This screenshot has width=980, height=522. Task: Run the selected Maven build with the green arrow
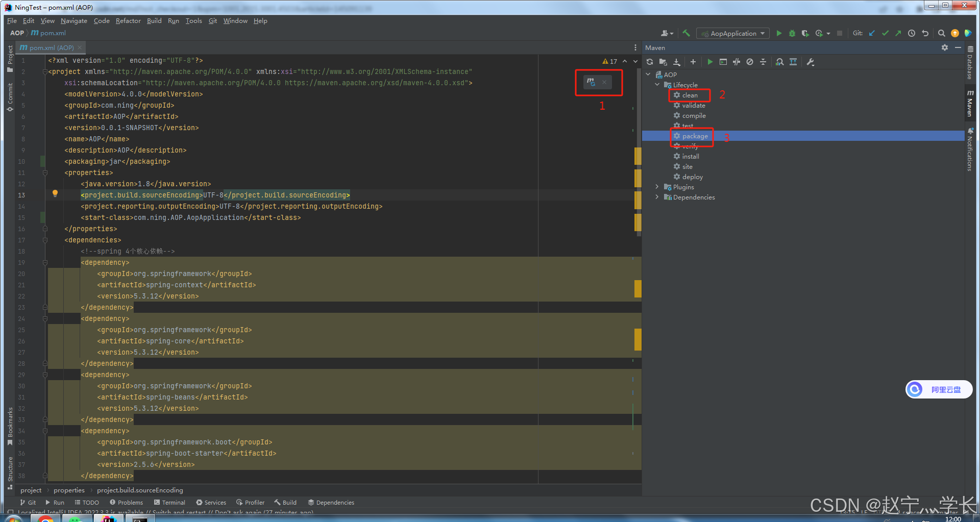click(x=709, y=62)
